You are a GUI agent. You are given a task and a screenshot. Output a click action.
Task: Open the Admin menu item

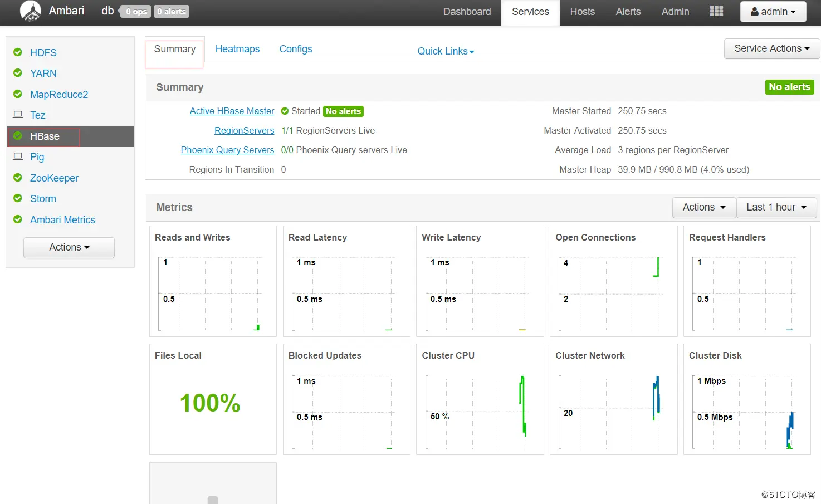[675, 12]
